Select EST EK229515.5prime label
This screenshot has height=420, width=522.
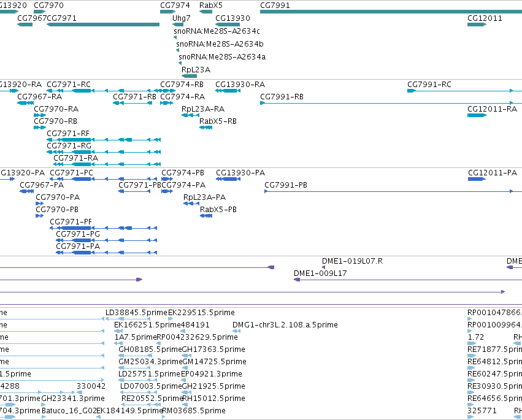pos(201,313)
